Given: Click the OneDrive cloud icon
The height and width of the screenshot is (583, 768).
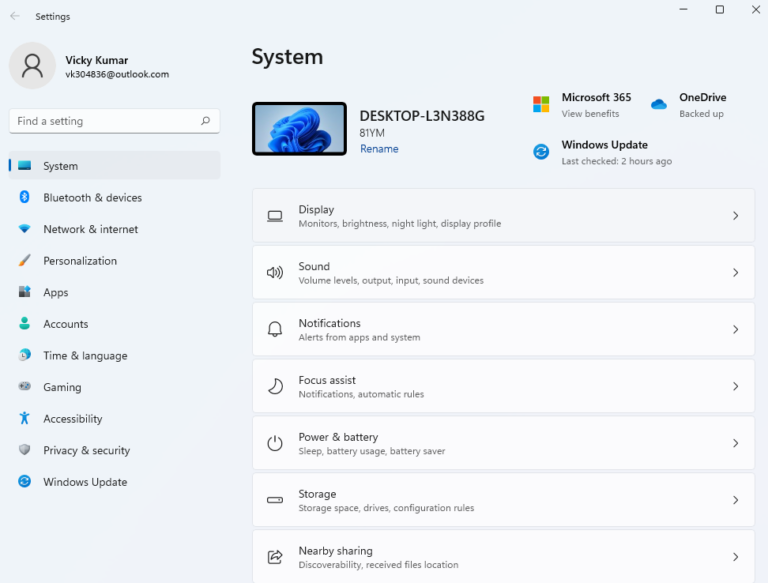Looking at the screenshot, I should coord(658,104).
